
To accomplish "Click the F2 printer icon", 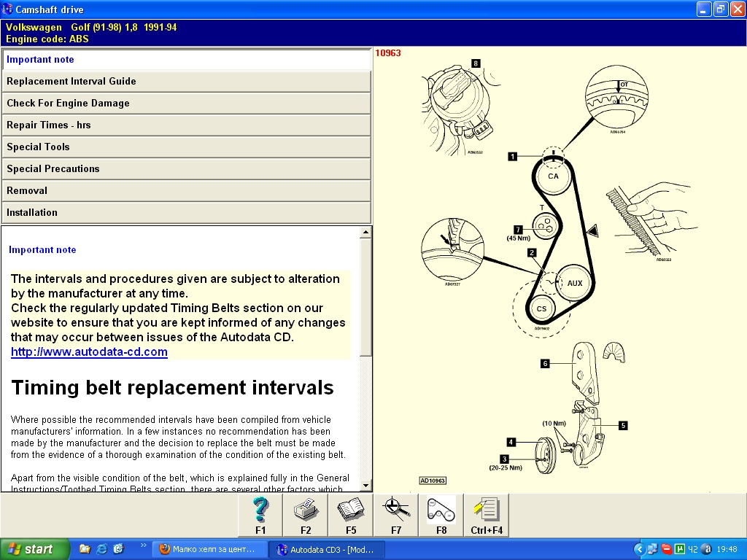I will [x=306, y=515].
